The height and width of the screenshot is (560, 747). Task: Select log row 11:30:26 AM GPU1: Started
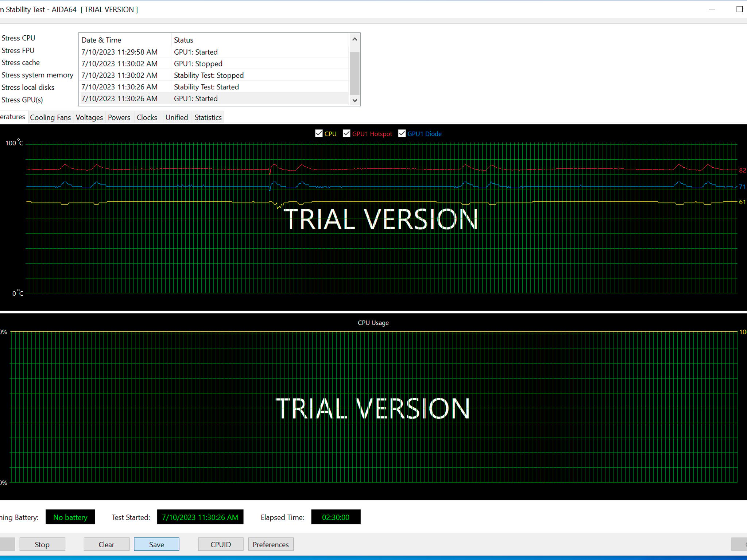coord(214,98)
